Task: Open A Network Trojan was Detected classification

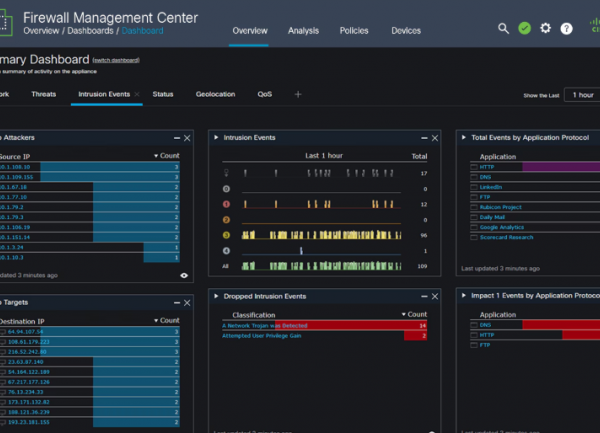Action: [x=265, y=326]
